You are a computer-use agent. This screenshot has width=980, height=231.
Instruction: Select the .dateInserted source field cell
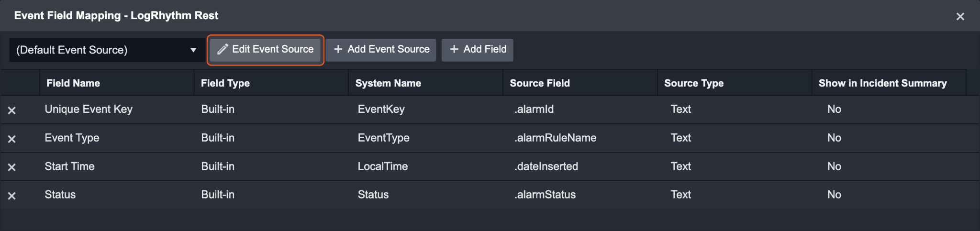click(x=546, y=166)
